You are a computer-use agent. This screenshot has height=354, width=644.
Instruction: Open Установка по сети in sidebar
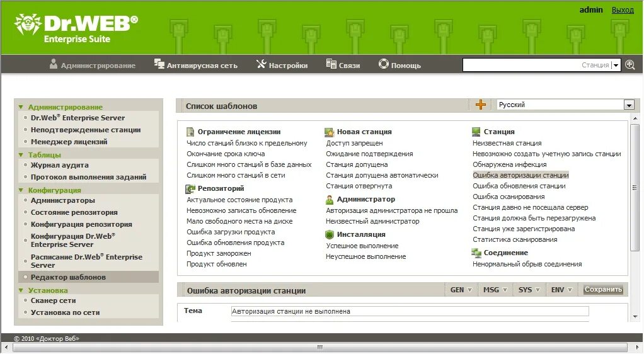pos(65,312)
